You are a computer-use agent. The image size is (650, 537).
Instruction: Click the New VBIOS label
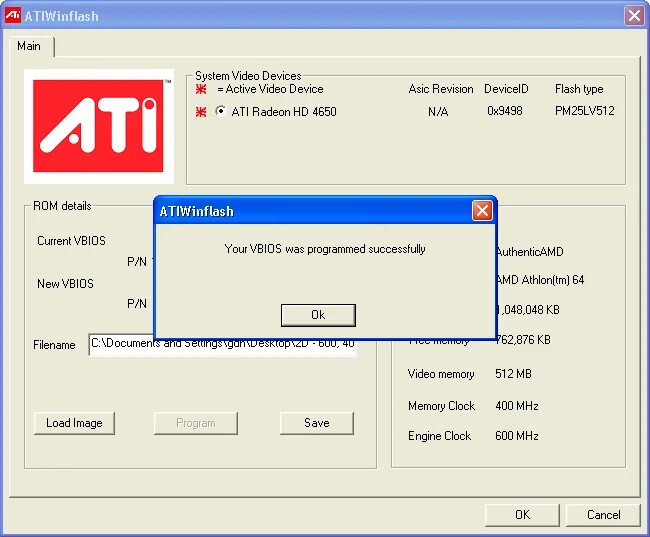(x=65, y=284)
